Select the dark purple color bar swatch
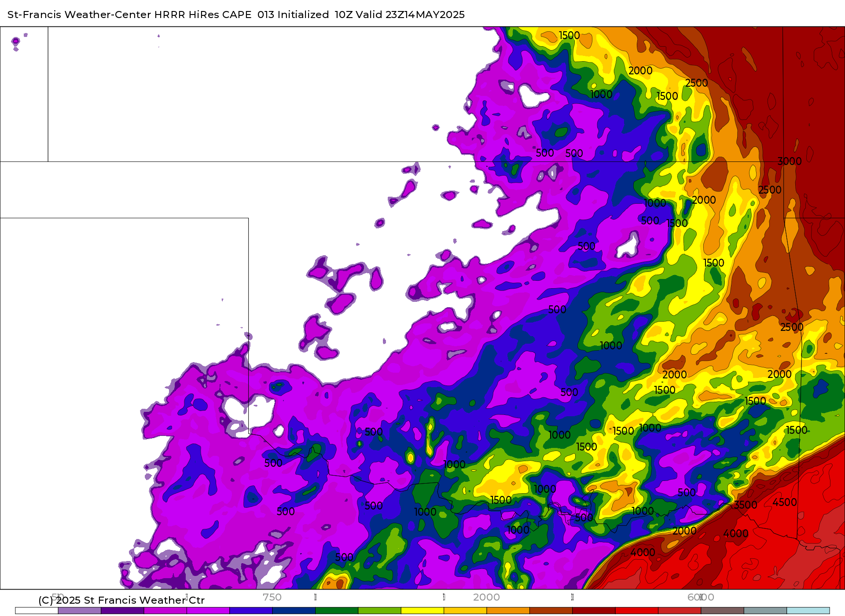Screen dimensions: 845x616 pyautogui.click(x=122, y=611)
